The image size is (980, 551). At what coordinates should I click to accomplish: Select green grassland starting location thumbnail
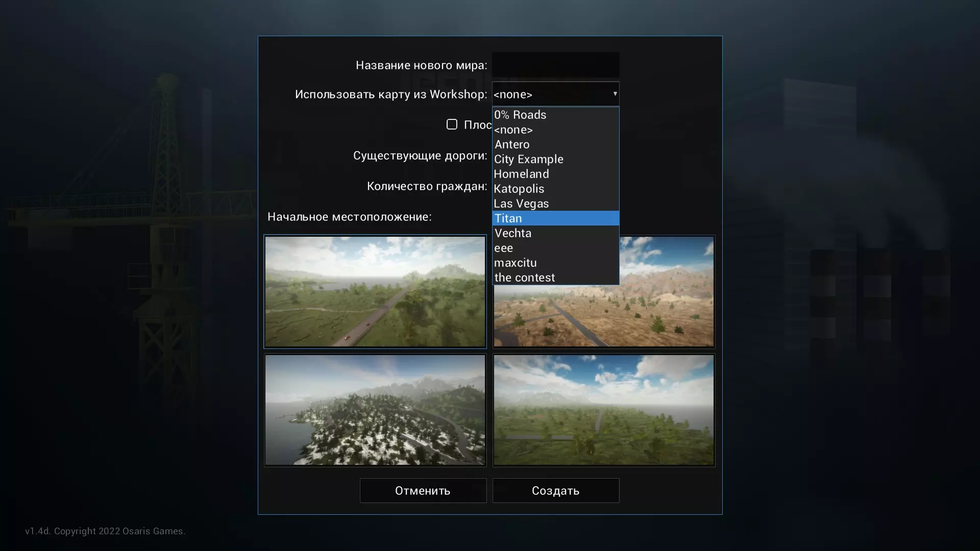pos(375,291)
